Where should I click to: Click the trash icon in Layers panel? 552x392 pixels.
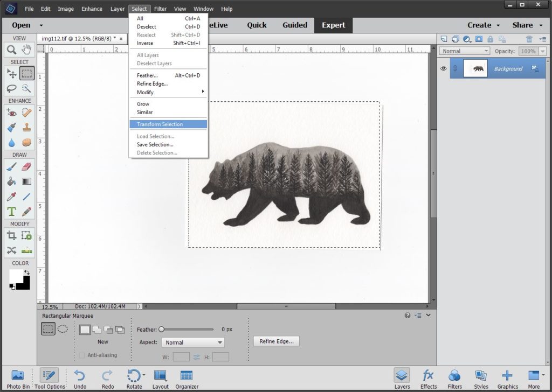tap(529, 39)
